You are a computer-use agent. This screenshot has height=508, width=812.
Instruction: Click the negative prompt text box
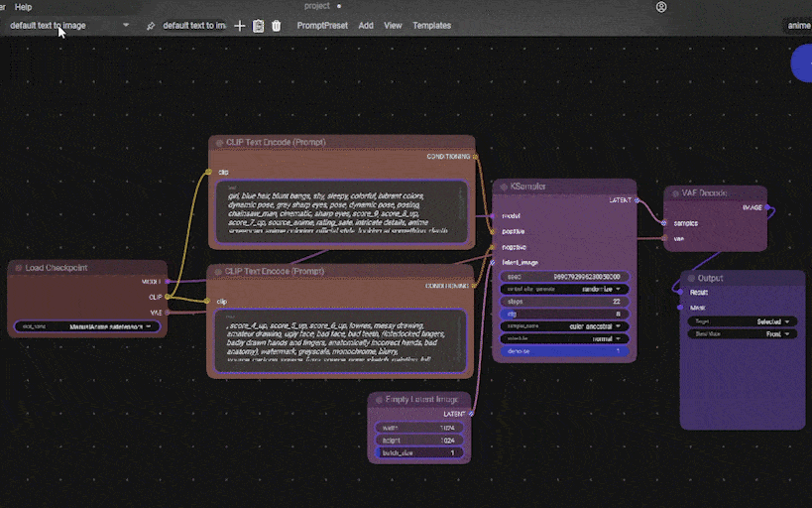(x=340, y=341)
